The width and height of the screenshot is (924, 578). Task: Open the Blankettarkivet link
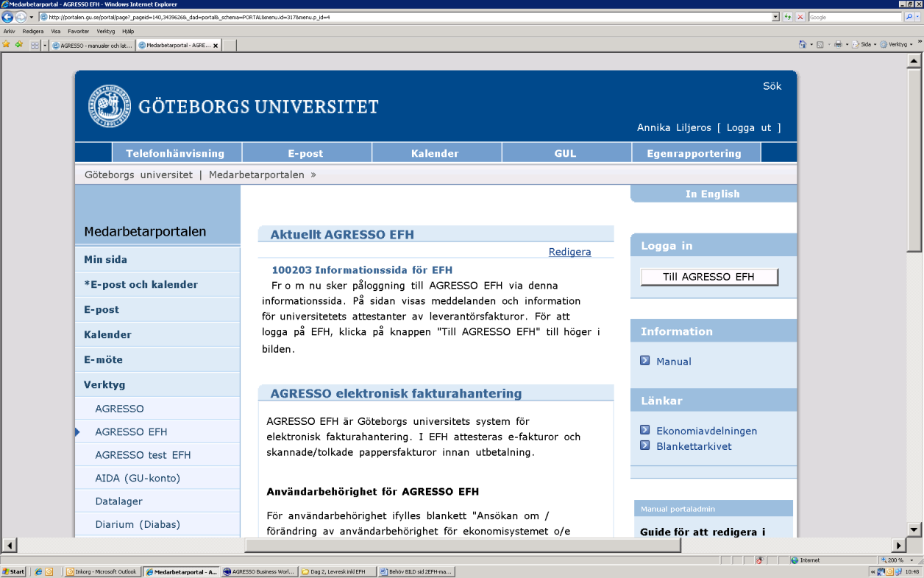click(x=694, y=445)
